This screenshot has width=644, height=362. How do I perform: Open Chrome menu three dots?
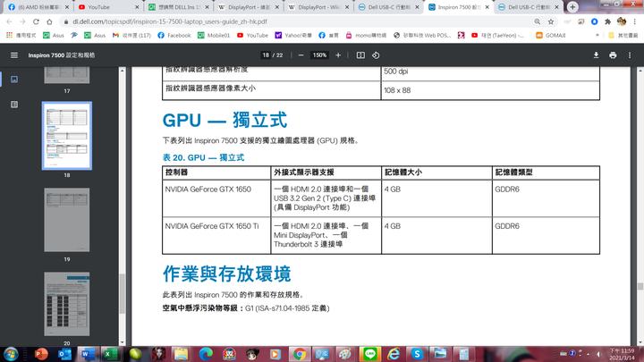(634, 21)
